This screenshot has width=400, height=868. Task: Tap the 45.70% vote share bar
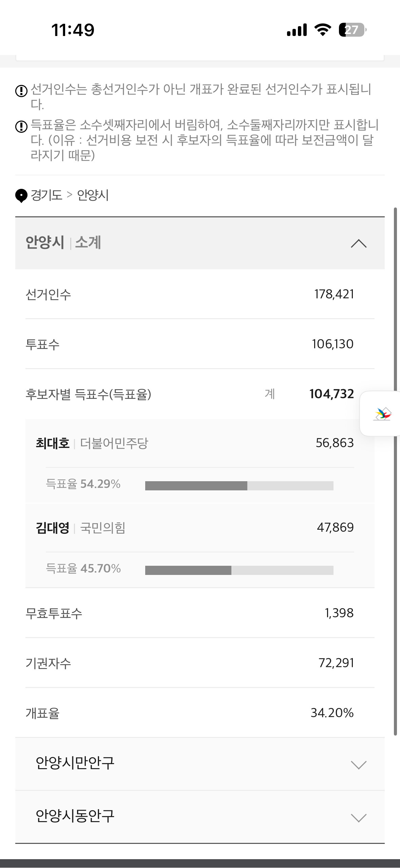pyautogui.click(x=239, y=570)
